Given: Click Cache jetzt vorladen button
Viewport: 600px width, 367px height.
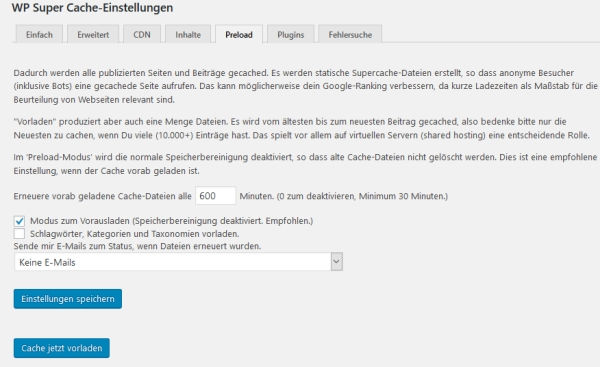Looking at the screenshot, I should tap(62, 348).
